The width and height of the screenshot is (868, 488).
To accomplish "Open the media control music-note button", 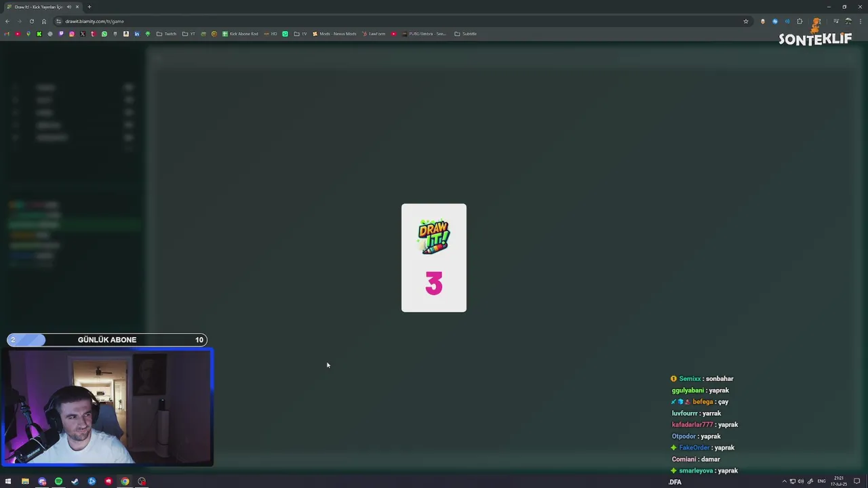I will (836, 21).
